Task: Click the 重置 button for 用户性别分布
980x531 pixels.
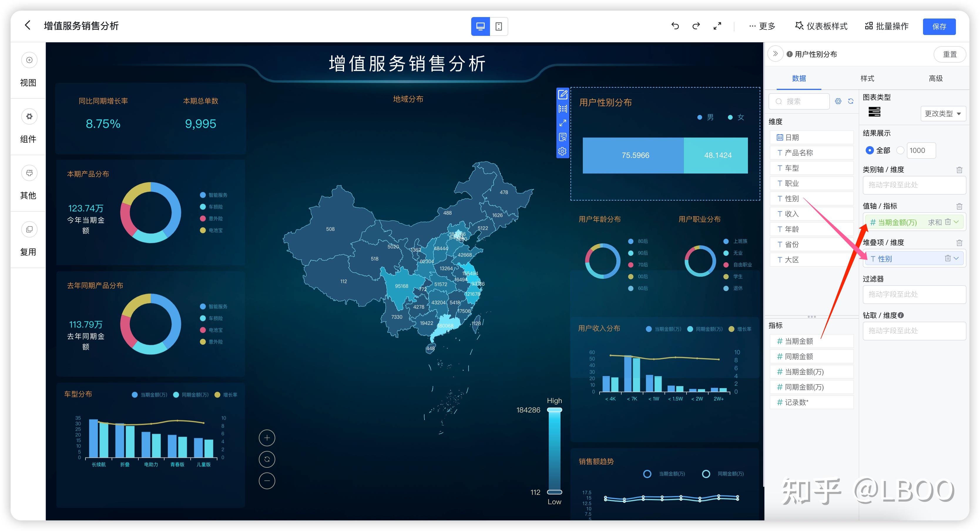Action: [950, 54]
